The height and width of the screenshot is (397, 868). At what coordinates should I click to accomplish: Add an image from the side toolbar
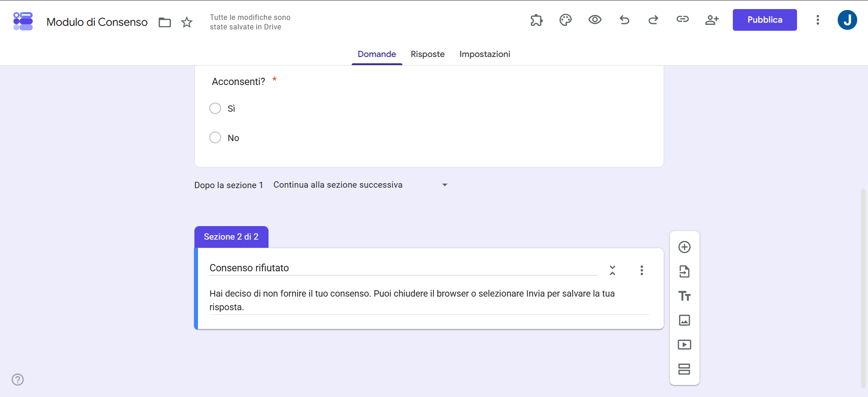coord(684,320)
